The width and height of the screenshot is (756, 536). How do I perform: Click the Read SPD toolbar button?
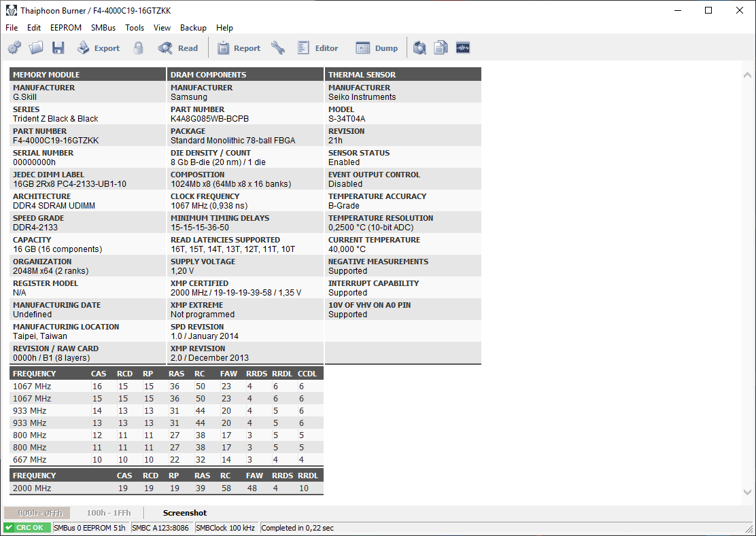pyautogui.click(x=178, y=48)
